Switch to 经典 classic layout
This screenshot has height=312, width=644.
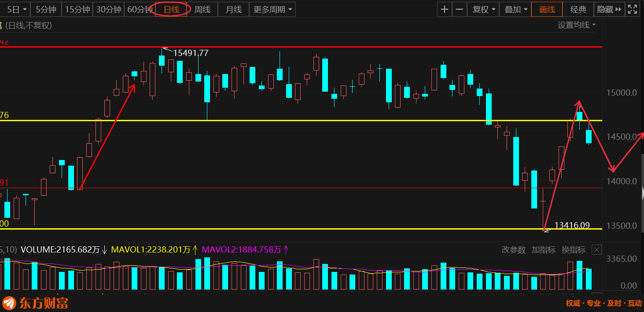[x=578, y=9]
